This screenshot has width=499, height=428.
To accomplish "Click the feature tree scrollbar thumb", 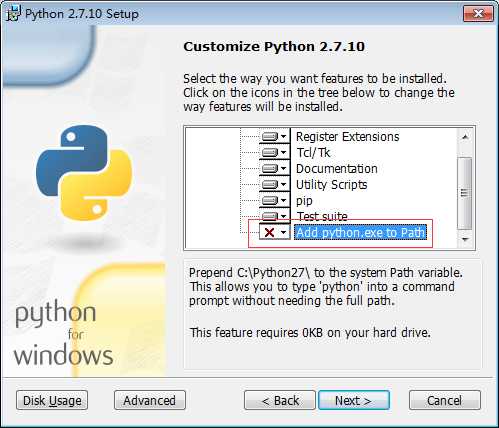I will pyautogui.click(x=465, y=193).
